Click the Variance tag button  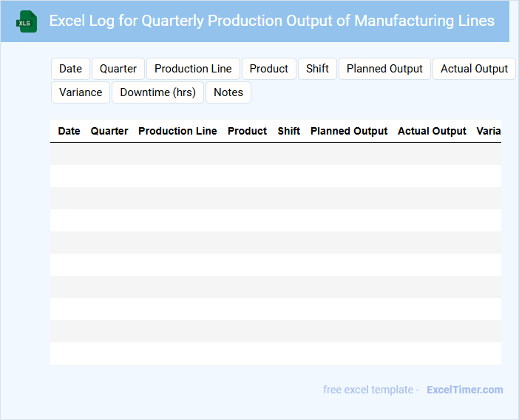pos(81,92)
